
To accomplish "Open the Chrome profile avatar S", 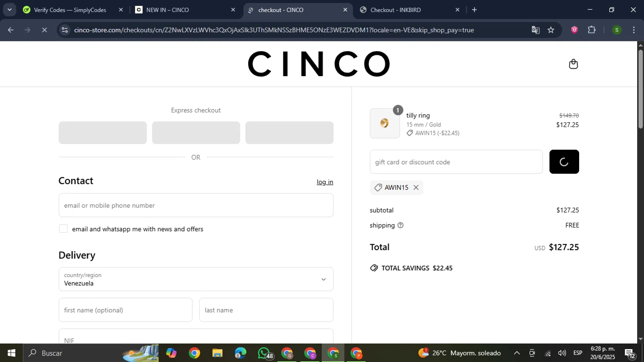I will click(617, 30).
